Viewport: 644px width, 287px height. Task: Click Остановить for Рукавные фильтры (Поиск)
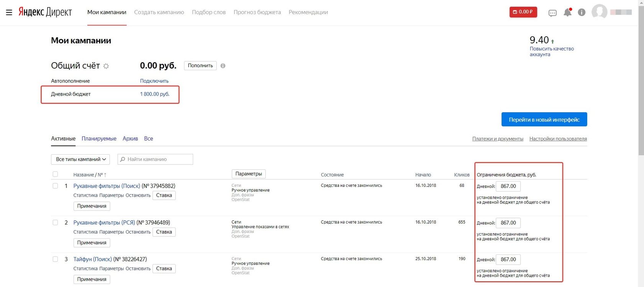click(x=138, y=195)
